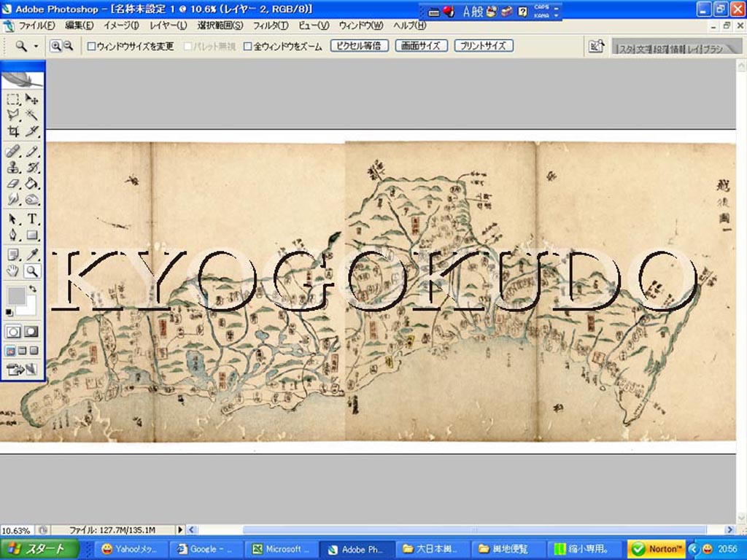The height and width of the screenshot is (560, 747).
Task: Select the Slice tool
Action: click(x=31, y=131)
